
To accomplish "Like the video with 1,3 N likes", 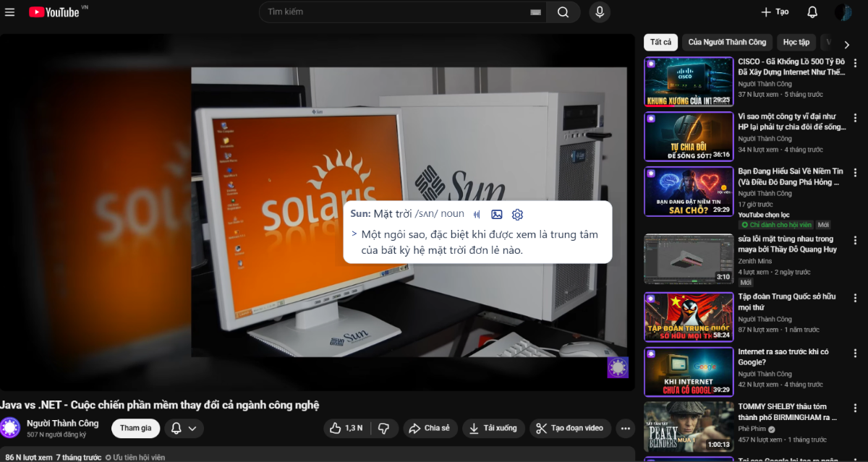I will [346, 428].
